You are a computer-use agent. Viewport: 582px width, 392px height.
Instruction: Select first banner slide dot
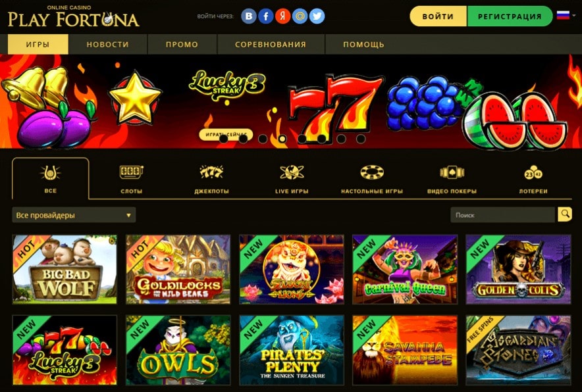(x=223, y=139)
